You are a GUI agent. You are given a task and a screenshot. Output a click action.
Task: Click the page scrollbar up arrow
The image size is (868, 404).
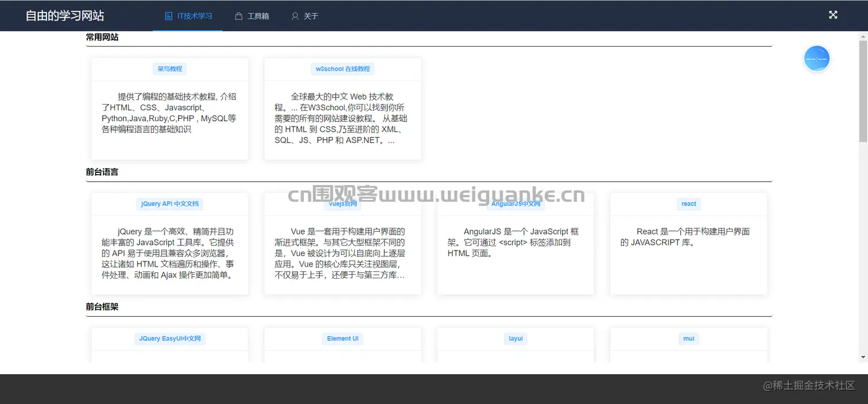pyautogui.click(x=863, y=36)
